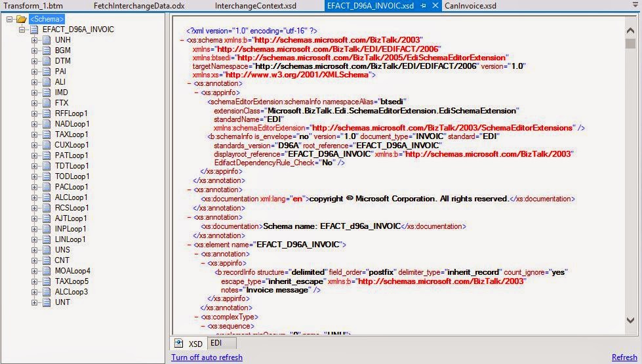
Task: Expand the MOALoop4 node
Action: coord(34,271)
